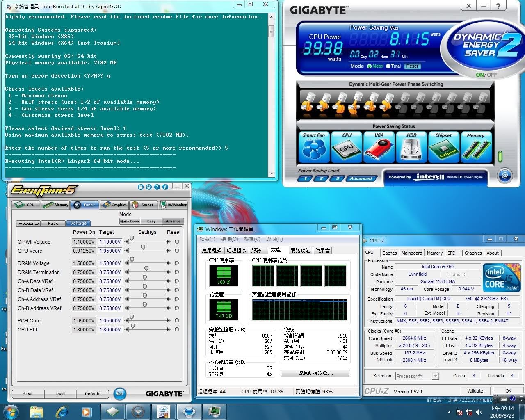
Task: Select power saving level 1
Action: coord(305,178)
